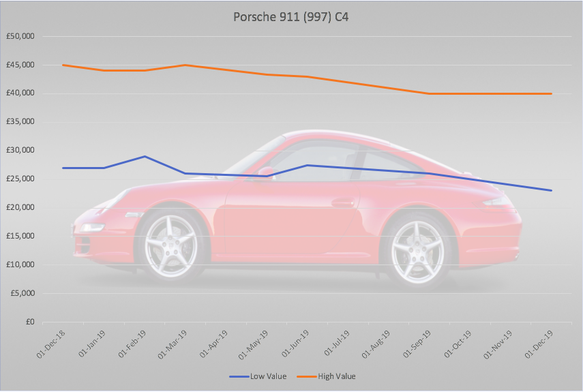Select the £0 axis label
The image size is (583, 392).
pyautogui.click(x=30, y=322)
